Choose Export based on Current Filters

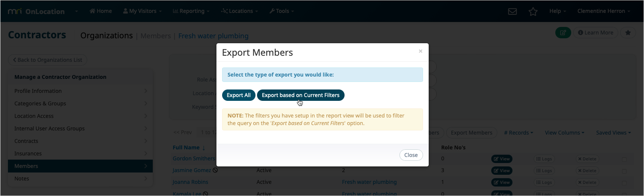pos(301,95)
